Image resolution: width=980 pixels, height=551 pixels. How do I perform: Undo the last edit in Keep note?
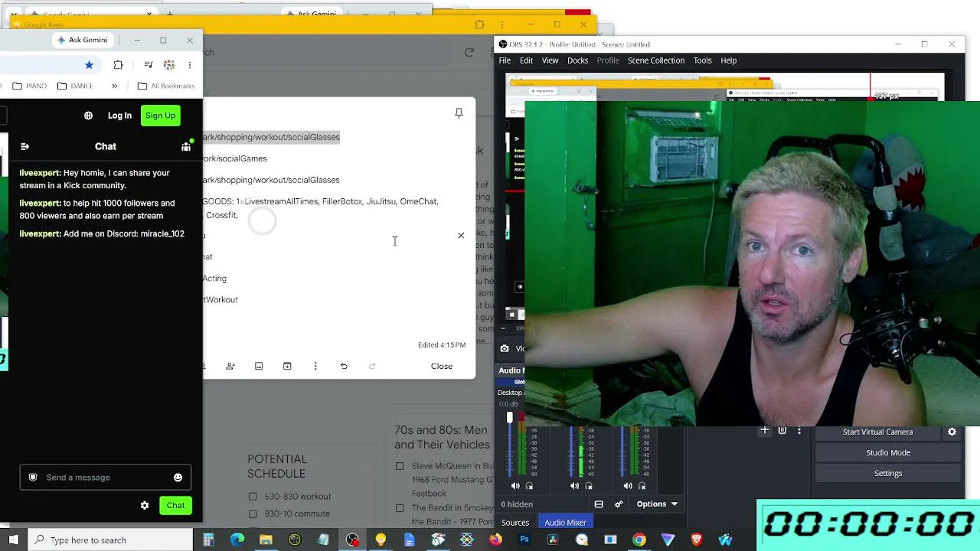coord(344,366)
